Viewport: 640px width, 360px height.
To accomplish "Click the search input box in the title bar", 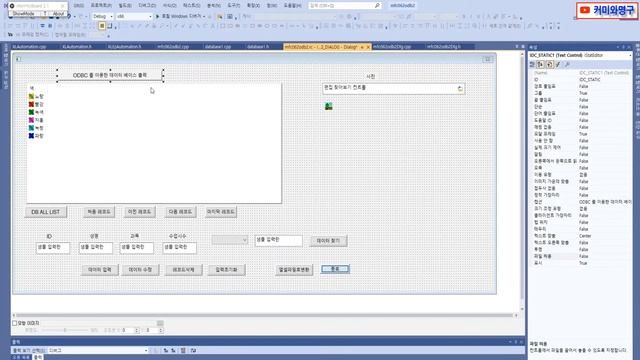I will [345, 6].
